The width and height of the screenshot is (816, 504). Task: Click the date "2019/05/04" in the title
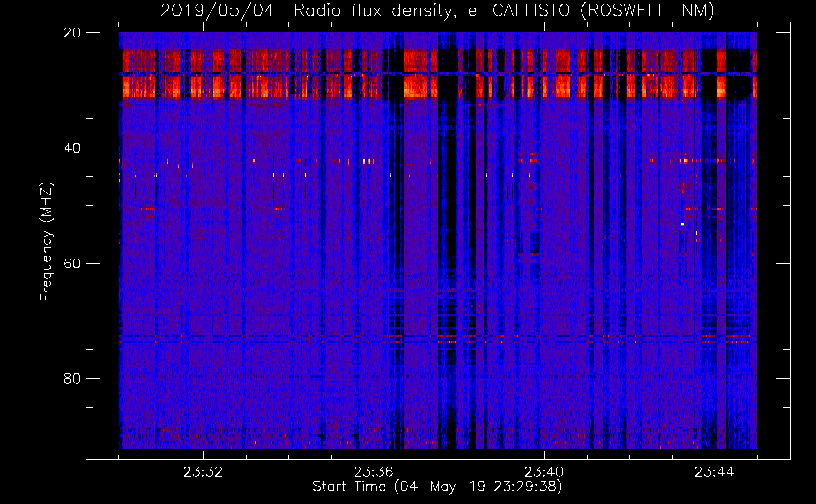click(217, 10)
